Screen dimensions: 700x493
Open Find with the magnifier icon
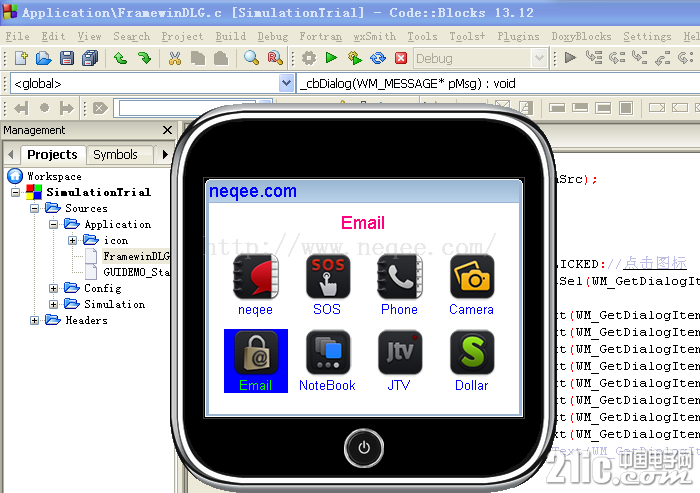point(251,58)
